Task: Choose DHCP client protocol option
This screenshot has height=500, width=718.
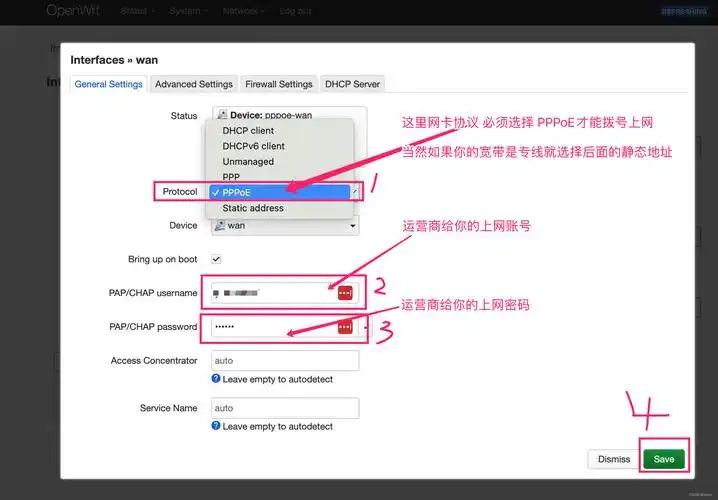Action: point(248,131)
